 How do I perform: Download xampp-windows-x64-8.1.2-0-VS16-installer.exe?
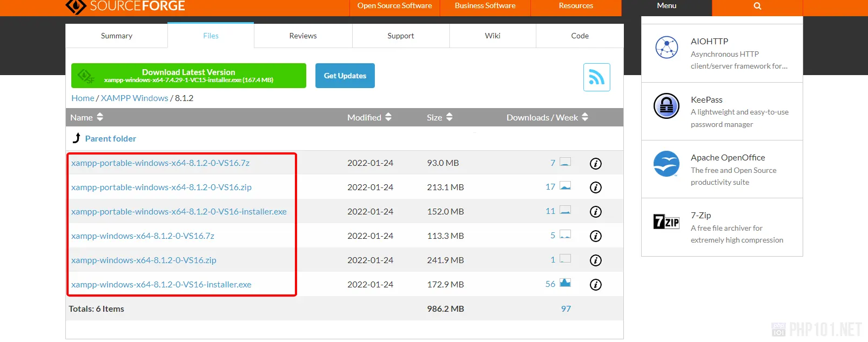point(161,285)
